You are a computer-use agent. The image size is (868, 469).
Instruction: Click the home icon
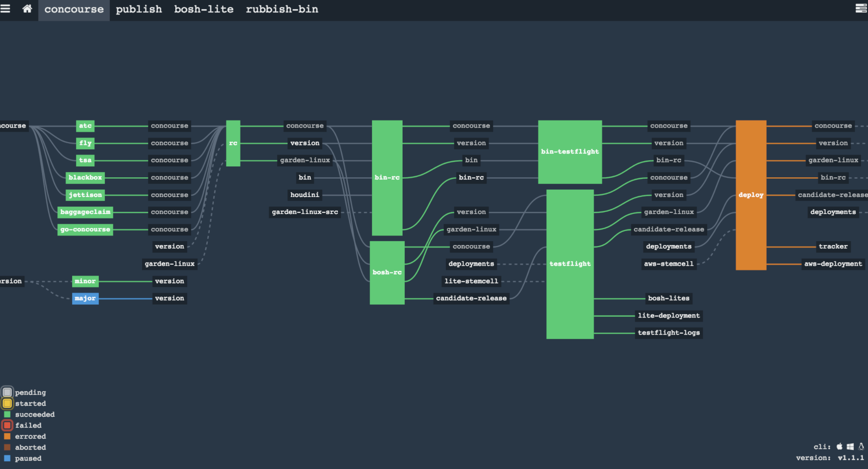click(27, 9)
